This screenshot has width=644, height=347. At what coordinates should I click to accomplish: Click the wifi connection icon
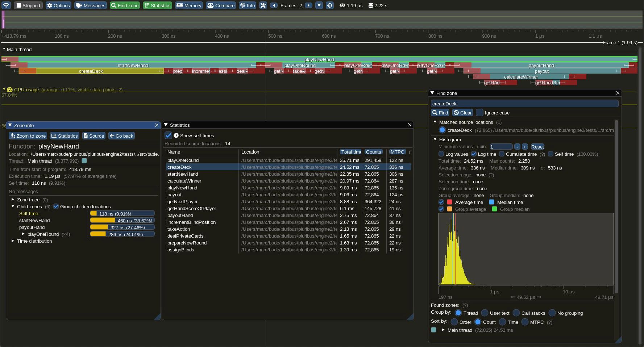pyautogui.click(x=6, y=5)
